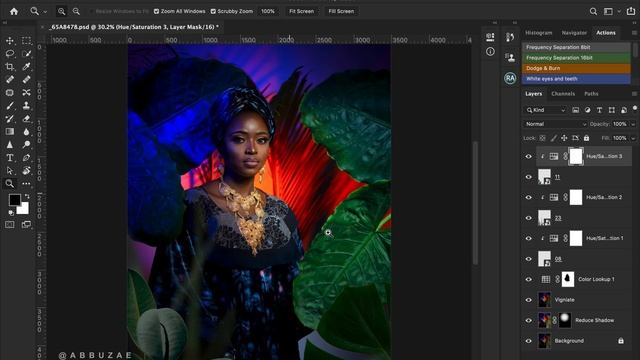Select the Pen tool
Screen dimensions: 640x360
(x=27, y=158)
